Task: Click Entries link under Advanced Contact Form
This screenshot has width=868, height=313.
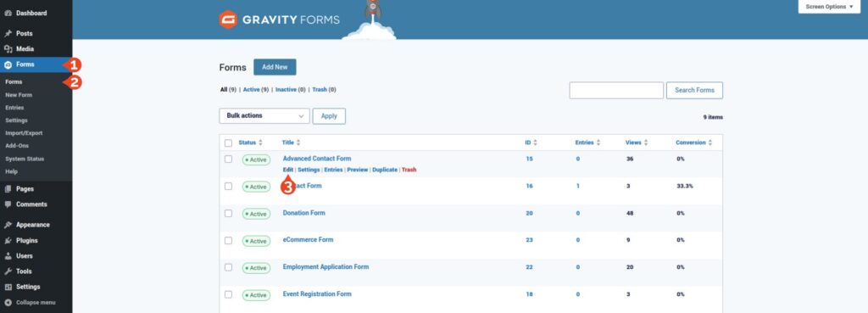Action: [x=333, y=170]
